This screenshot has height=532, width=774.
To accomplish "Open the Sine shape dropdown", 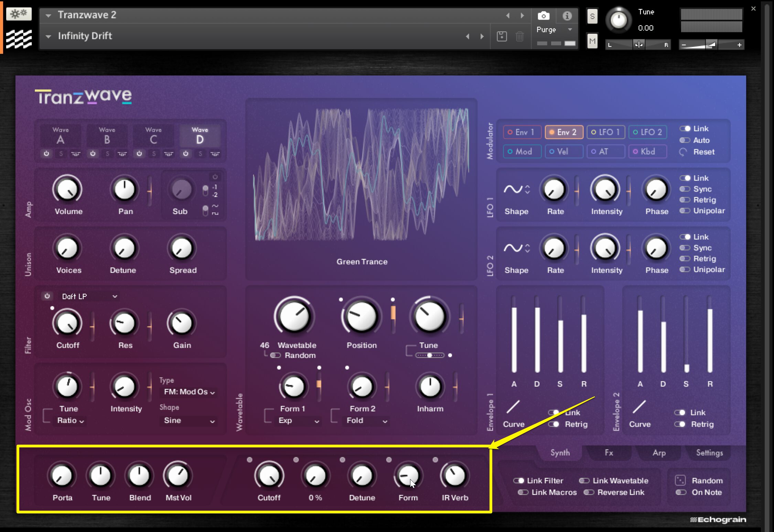I will [189, 421].
